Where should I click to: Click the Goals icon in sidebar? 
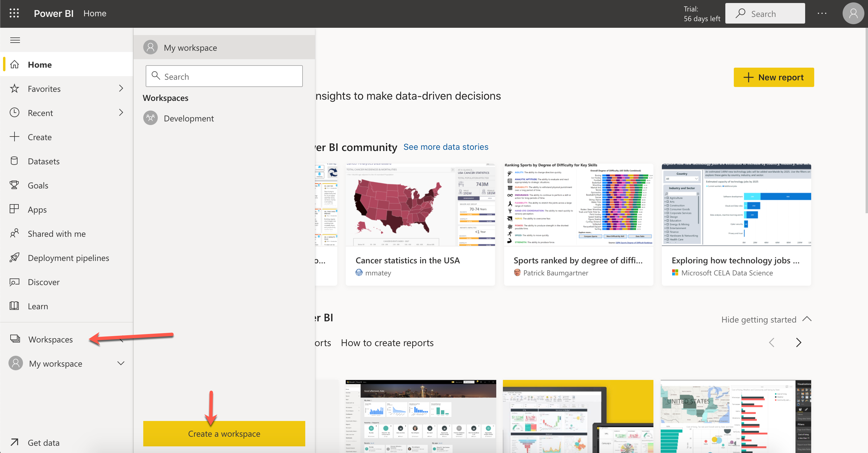click(15, 185)
